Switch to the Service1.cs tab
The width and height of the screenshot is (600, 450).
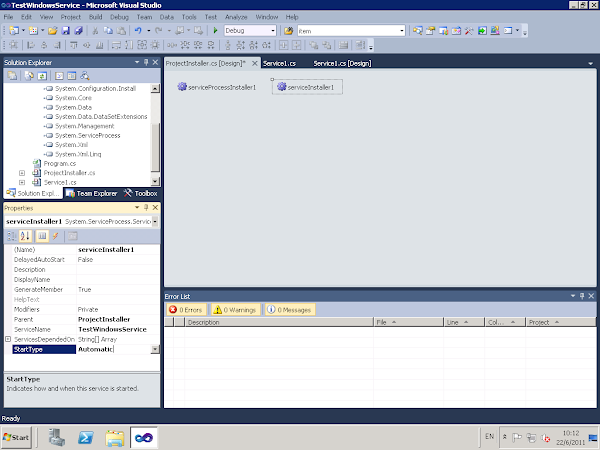tap(279, 64)
